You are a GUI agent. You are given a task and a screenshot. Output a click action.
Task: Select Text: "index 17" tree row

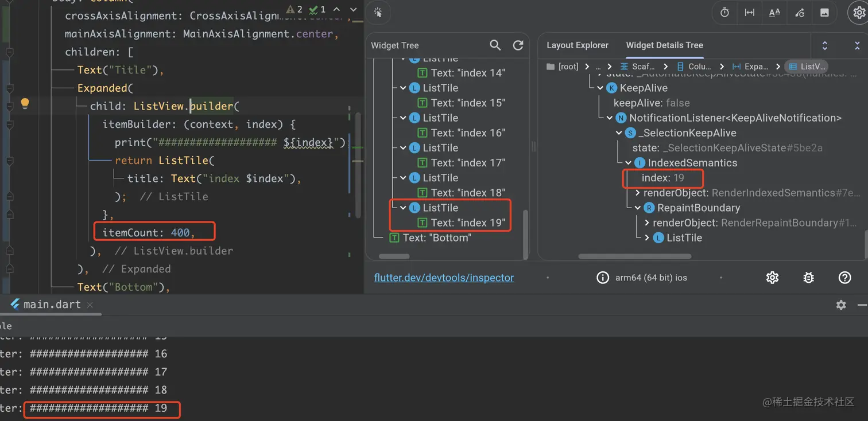[x=461, y=163]
